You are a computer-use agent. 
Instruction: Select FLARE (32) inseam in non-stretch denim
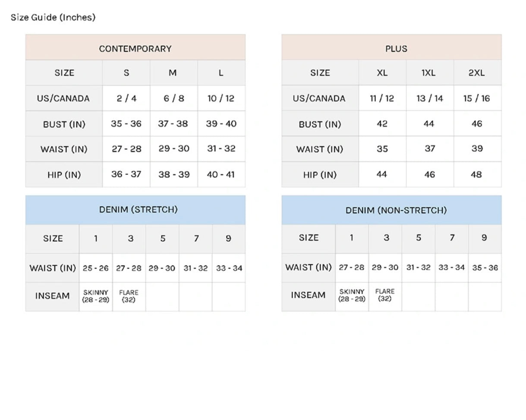384,295
